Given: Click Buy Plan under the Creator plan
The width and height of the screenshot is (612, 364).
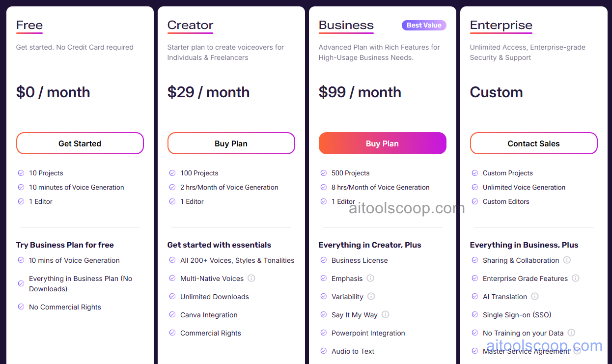Looking at the screenshot, I should pyautogui.click(x=231, y=143).
